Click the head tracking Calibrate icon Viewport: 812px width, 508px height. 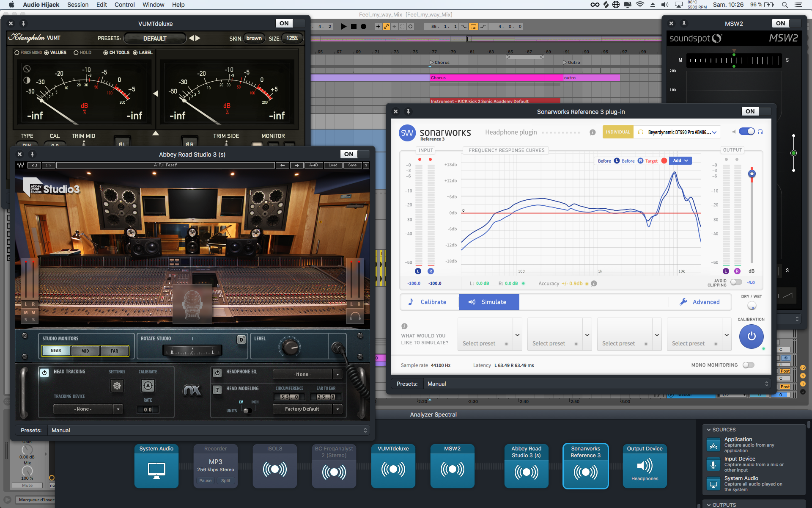pyautogui.click(x=148, y=386)
